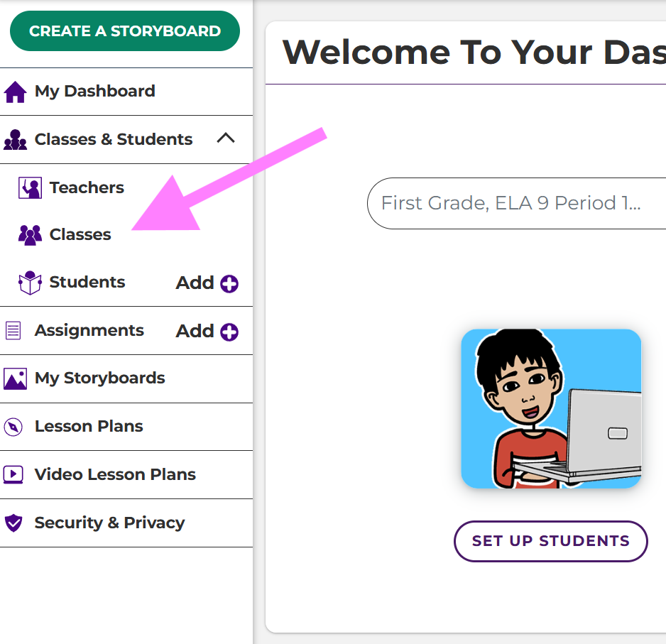Click the Assignments document icon
Image resolution: width=666 pixels, height=644 pixels.
(x=13, y=331)
